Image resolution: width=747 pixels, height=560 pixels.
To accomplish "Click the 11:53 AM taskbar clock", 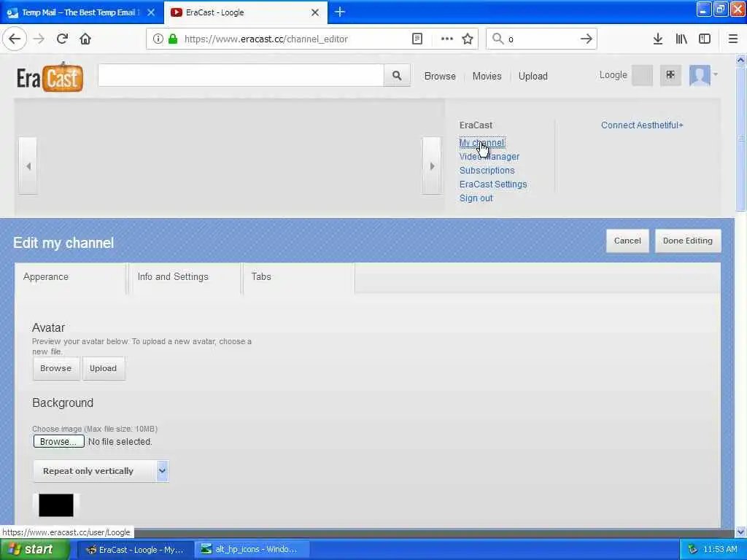I will pos(720,550).
